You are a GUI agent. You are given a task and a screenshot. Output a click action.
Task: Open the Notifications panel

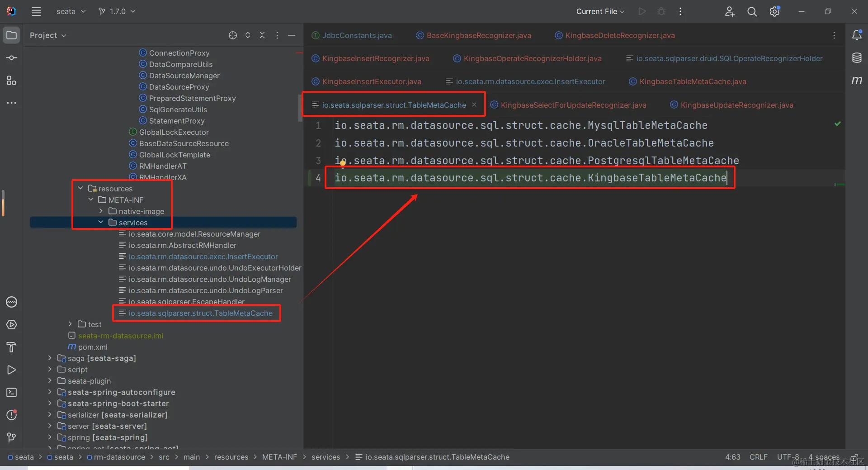(857, 35)
